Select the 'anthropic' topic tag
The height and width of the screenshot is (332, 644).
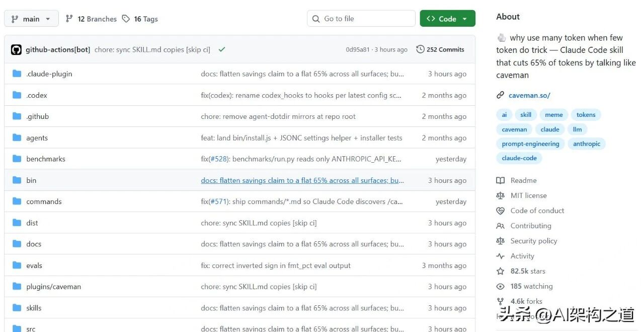[x=587, y=144]
